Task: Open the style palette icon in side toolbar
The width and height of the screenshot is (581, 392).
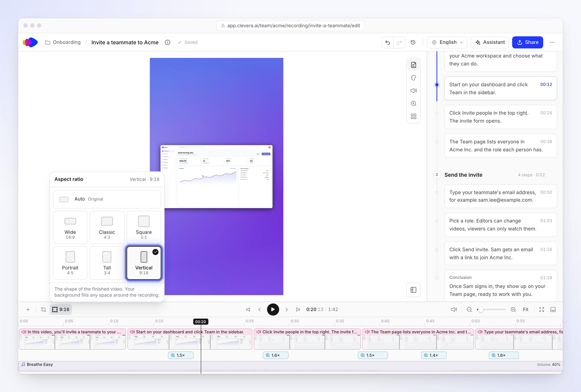Action: [413, 78]
